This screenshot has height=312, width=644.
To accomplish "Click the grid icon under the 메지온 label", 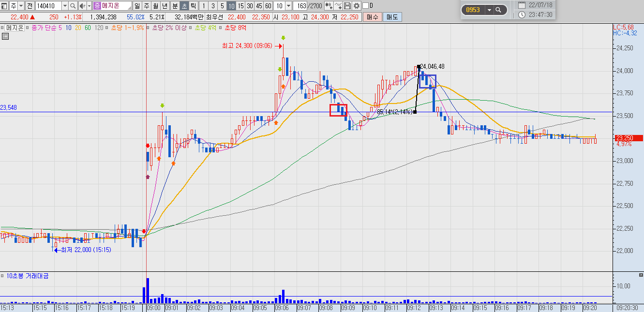I will [5, 36].
